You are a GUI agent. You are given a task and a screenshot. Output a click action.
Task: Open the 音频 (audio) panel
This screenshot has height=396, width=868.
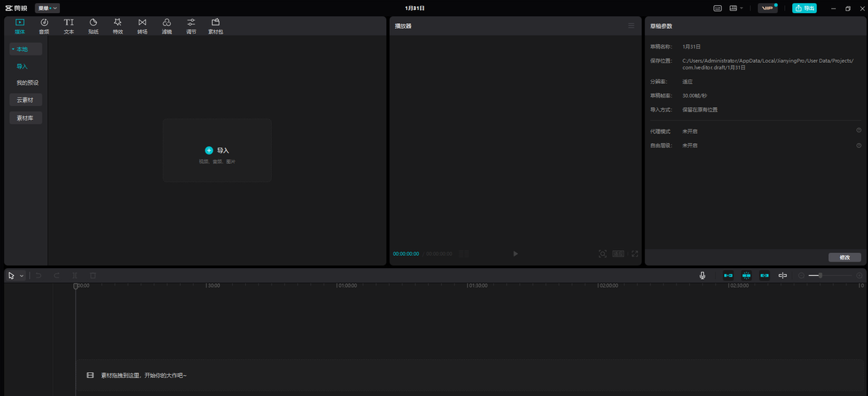[44, 26]
